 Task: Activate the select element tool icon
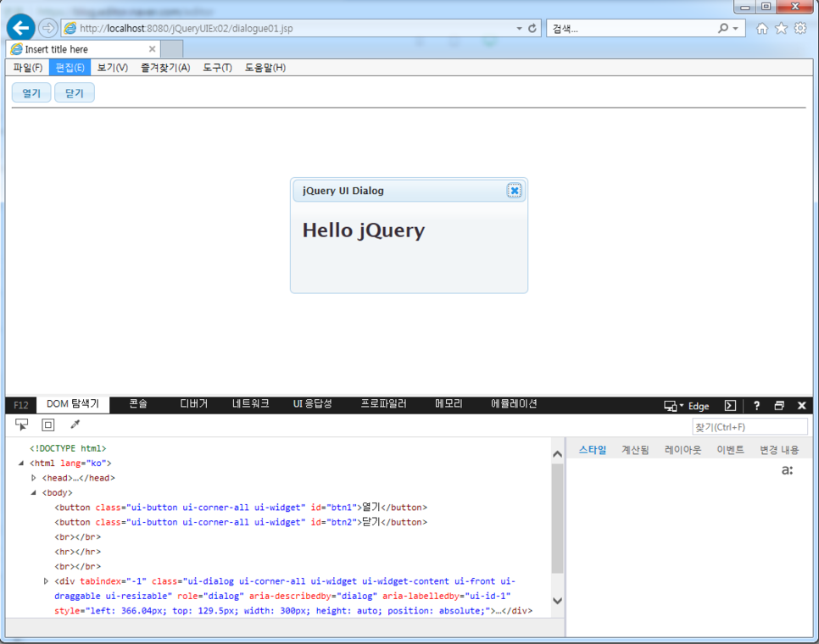pos(21,425)
